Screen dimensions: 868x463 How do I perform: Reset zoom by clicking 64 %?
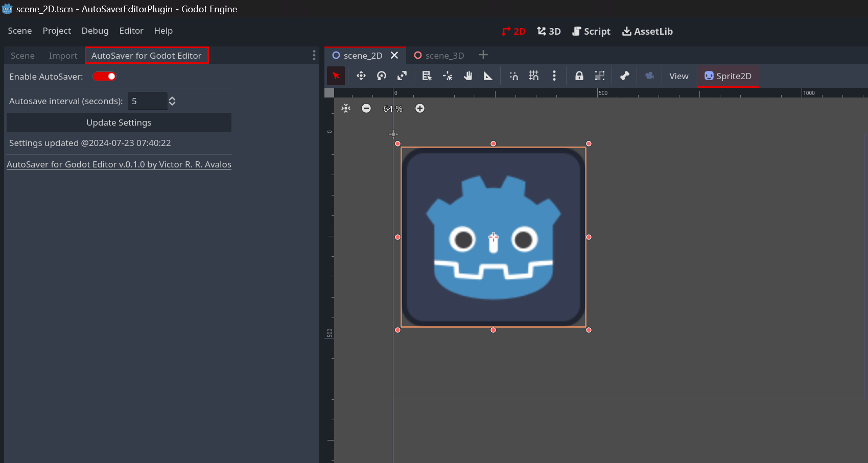(x=393, y=109)
